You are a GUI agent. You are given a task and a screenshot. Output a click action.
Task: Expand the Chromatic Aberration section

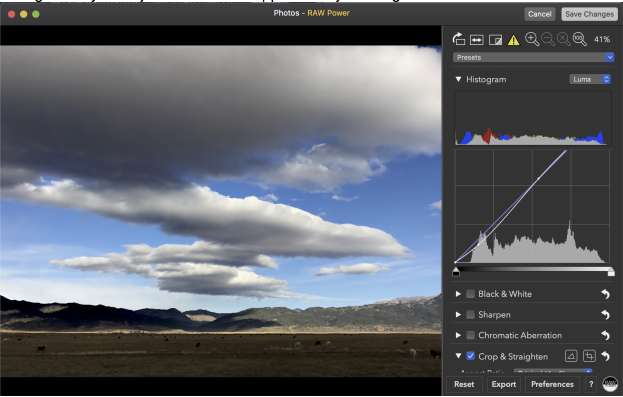click(x=458, y=335)
